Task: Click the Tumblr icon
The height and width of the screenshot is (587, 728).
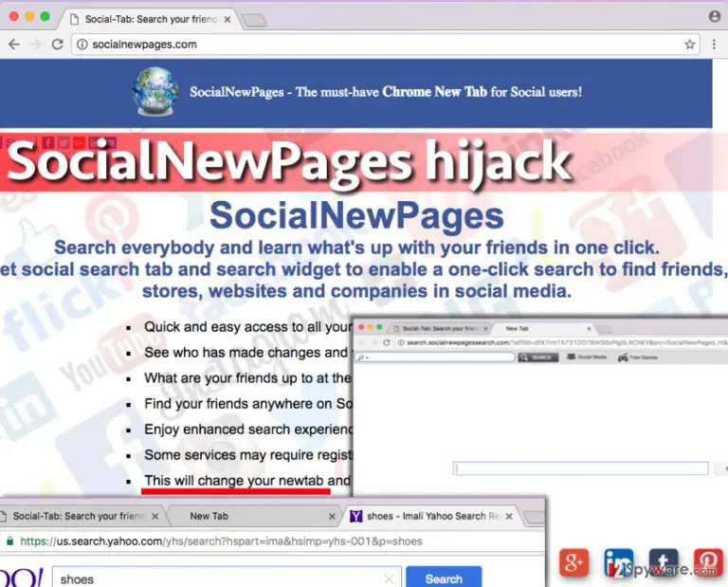Action: coord(663,562)
